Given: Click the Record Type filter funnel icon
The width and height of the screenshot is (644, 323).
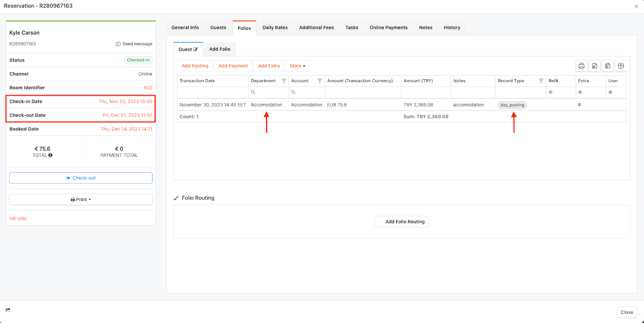Looking at the screenshot, I should [x=541, y=81].
